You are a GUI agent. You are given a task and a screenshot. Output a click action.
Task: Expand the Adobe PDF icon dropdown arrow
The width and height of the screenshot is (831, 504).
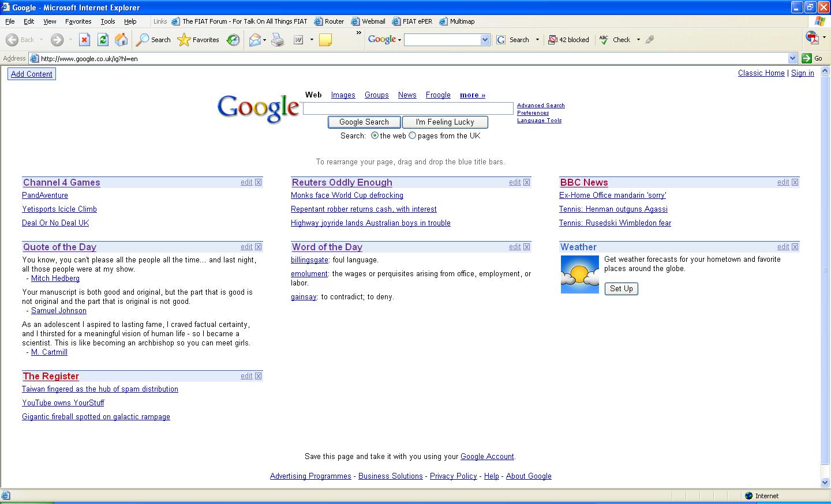tap(824, 38)
